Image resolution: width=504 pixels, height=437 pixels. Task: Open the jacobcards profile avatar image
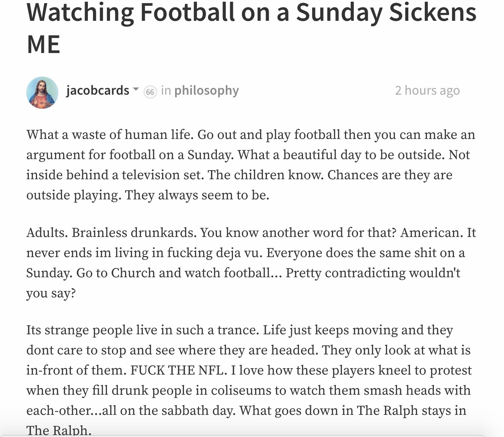pos(42,92)
